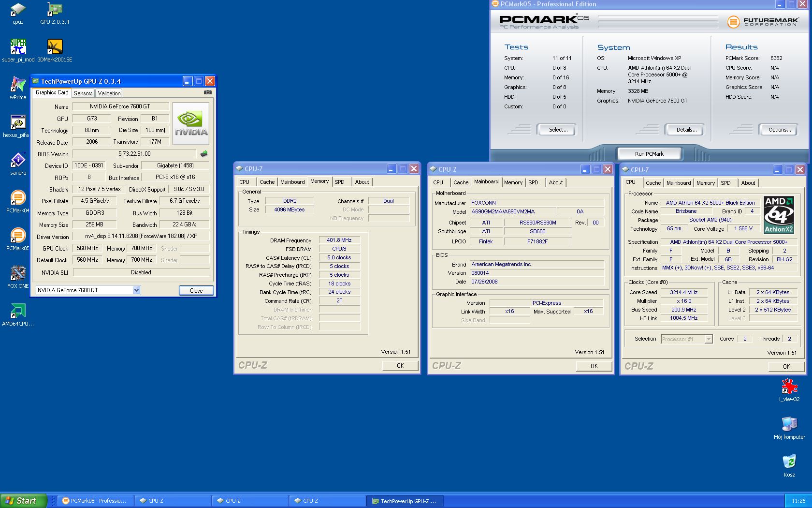Switch to the Validation tab in GPU-Z
812x508 pixels.
pos(109,93)
